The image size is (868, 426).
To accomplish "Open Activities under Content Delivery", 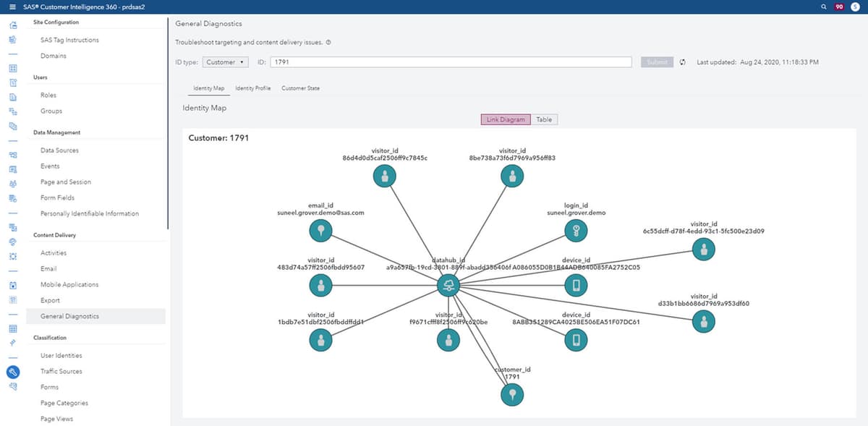I will pyautogui.click(x=54, y=253).
